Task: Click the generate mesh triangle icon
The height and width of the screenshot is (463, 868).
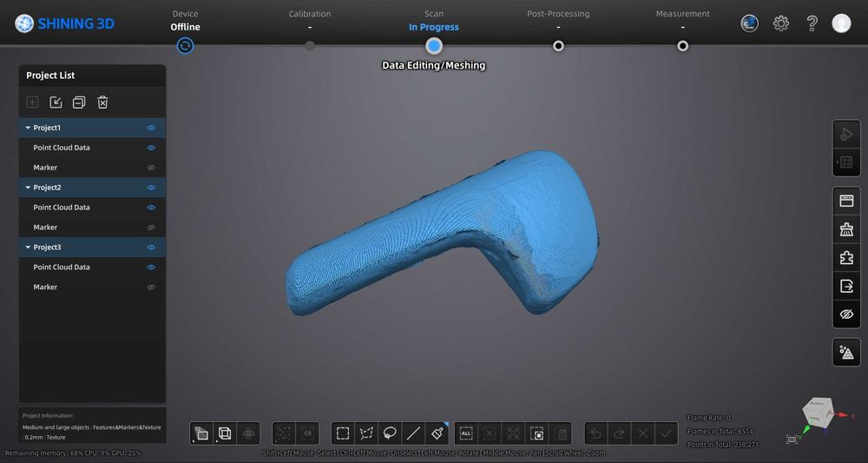Action: pyautogui.click(x=846, y=352)
